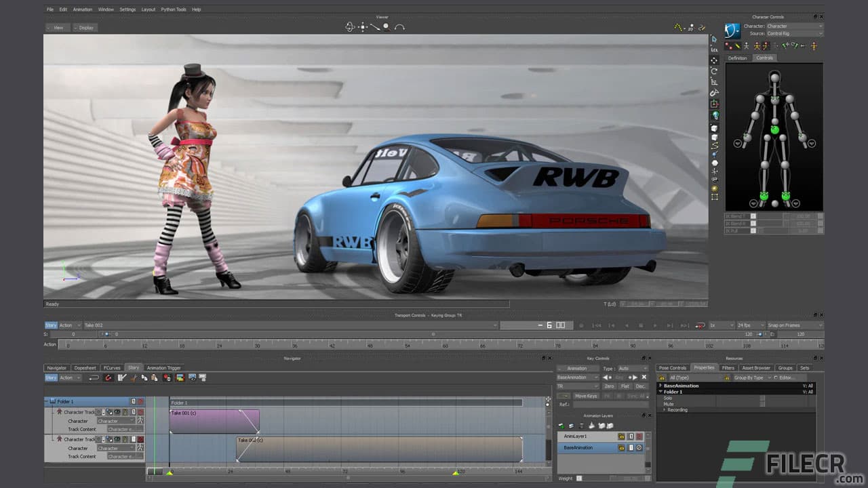Switch to the Dopesheet tab
This screenshot has height=488, width=868.
tap(85, 367)
